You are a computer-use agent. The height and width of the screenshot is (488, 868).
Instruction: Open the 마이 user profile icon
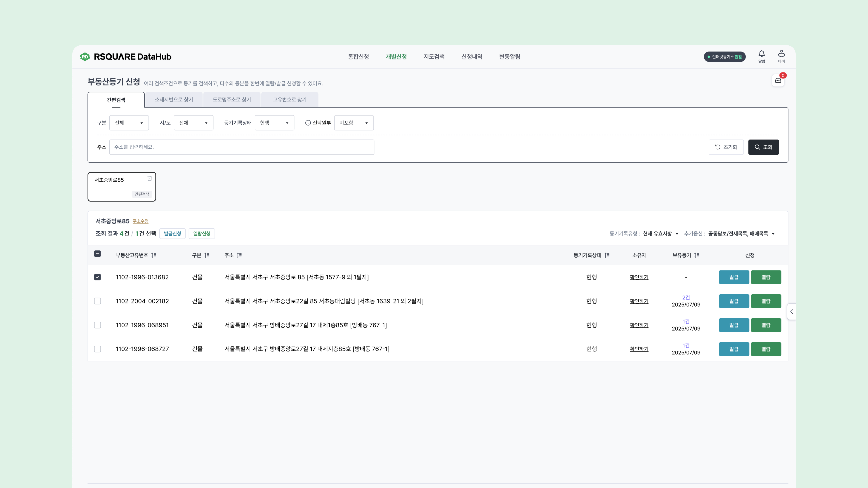click(x=781, y=54)
